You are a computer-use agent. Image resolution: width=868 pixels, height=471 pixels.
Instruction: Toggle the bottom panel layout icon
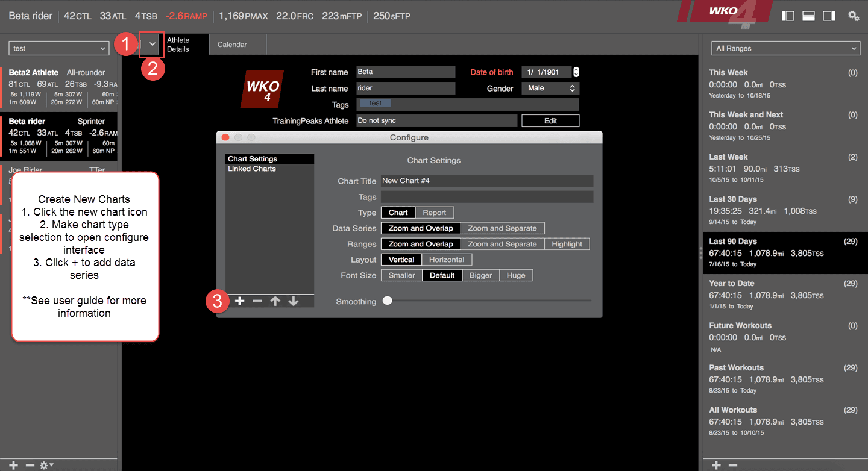[x=809, y=16]
